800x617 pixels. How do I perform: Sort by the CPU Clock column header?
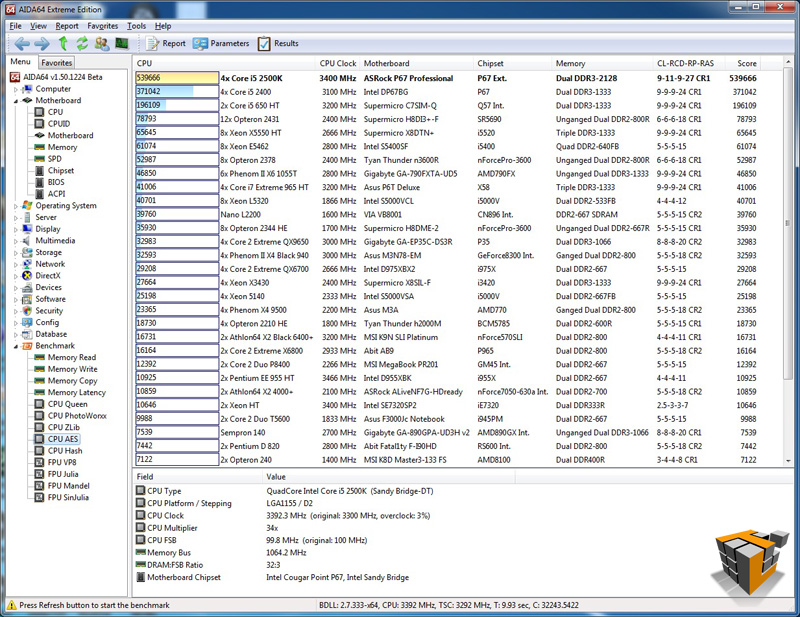point(338,63)
